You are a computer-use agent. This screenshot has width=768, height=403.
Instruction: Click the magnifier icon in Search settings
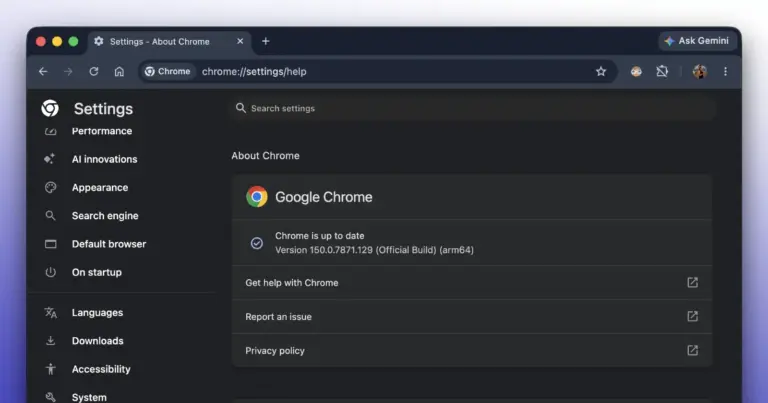(240, 108)
